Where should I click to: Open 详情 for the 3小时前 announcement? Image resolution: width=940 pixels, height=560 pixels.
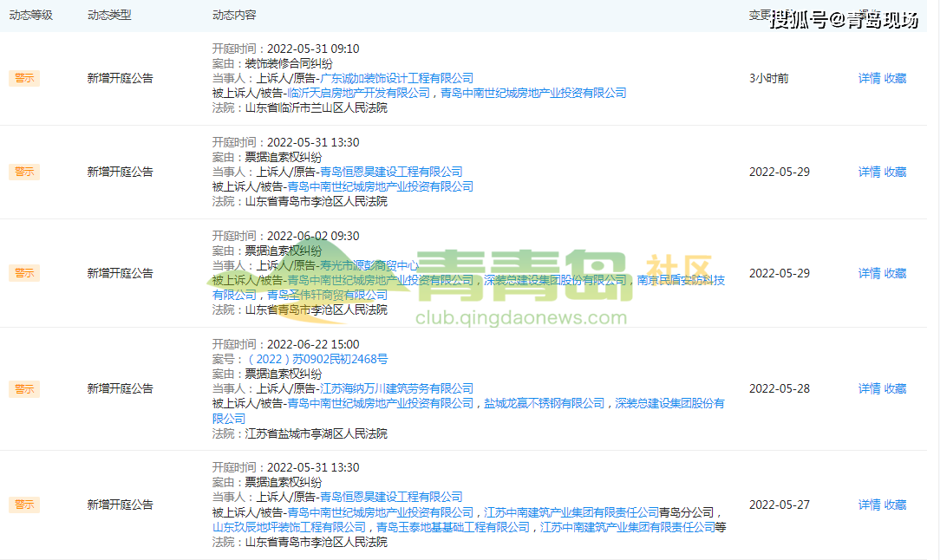(x=869, y=78)
